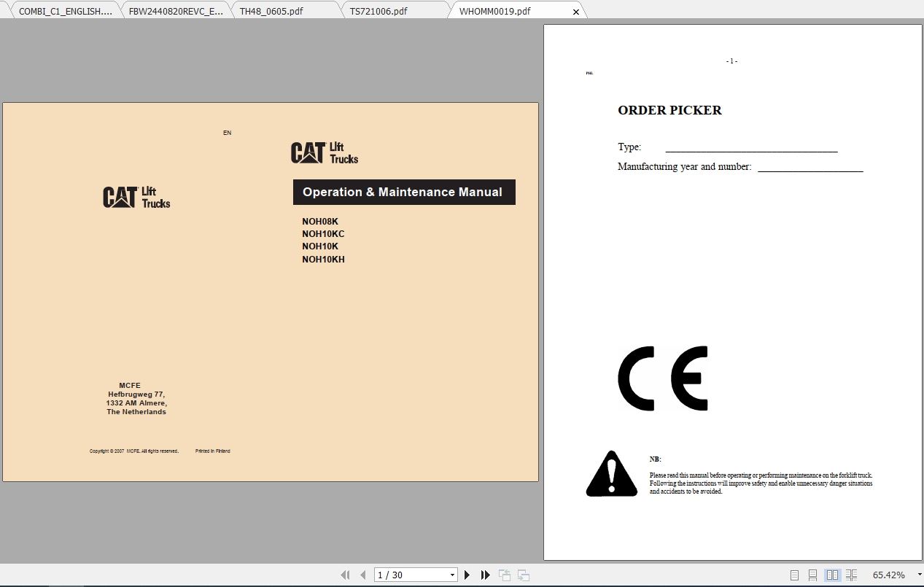This screenshot has height=587, width=924.
Task: Advance to the next page arrow
Action: tap(467, 575)
